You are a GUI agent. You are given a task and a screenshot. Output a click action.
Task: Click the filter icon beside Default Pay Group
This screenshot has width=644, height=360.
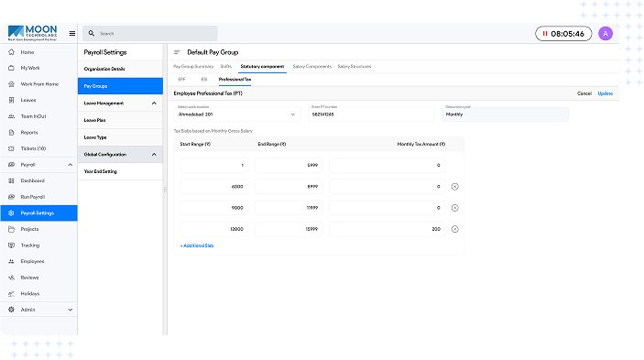pyautogui.click(x=177, y=52)
